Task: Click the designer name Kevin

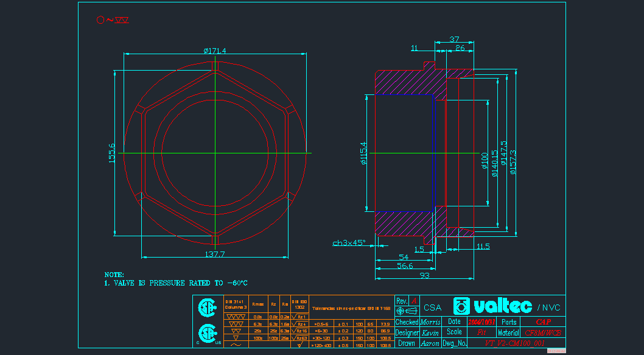Action: 430,332
